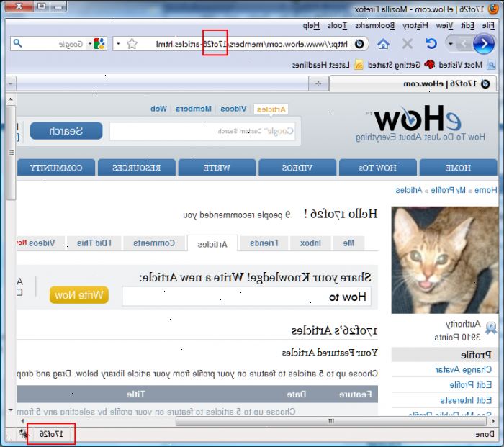Reload the page with the refresh icon
The image size is (504, 447).
[x=431, y=44]
